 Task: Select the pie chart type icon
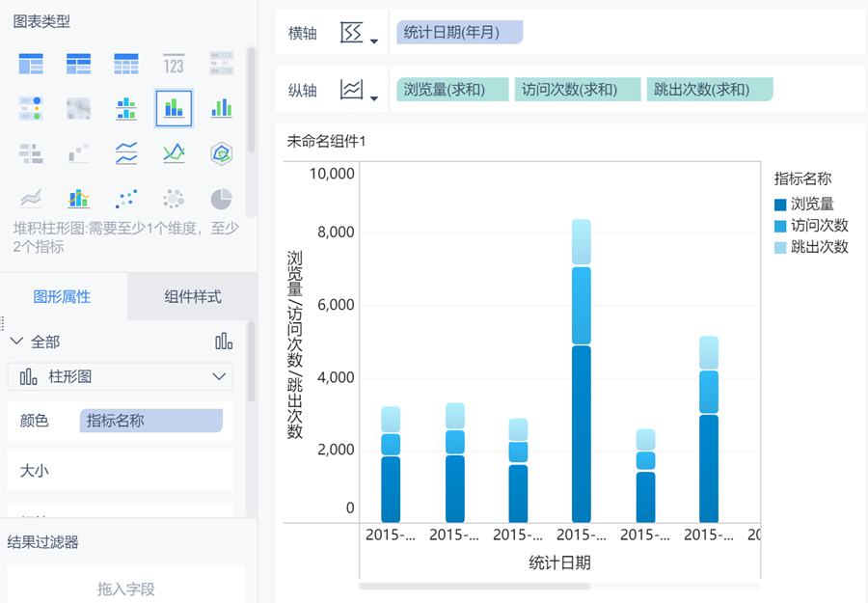tap(222, 199)
